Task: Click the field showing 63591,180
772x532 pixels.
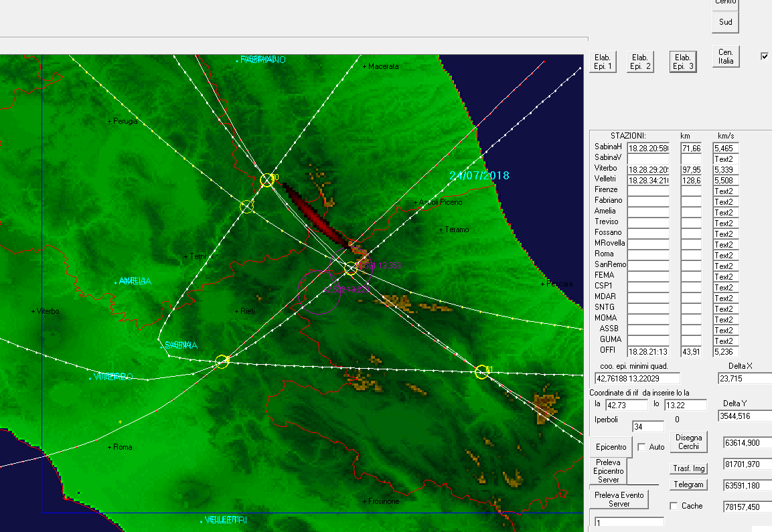Action: click(747, 485)
